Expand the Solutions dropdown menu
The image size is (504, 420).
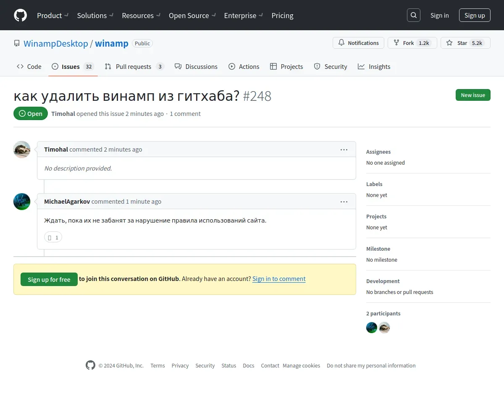(x=95, y=16)
